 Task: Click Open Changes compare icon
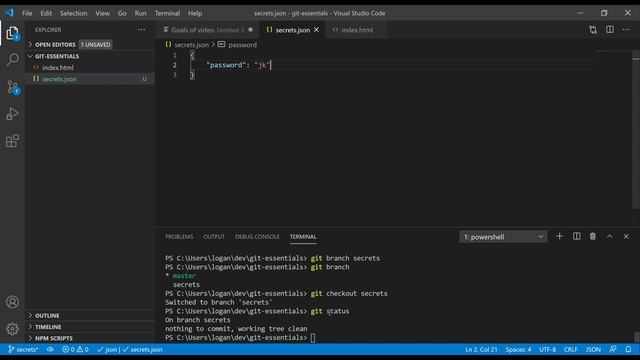(x=593, y=30)
